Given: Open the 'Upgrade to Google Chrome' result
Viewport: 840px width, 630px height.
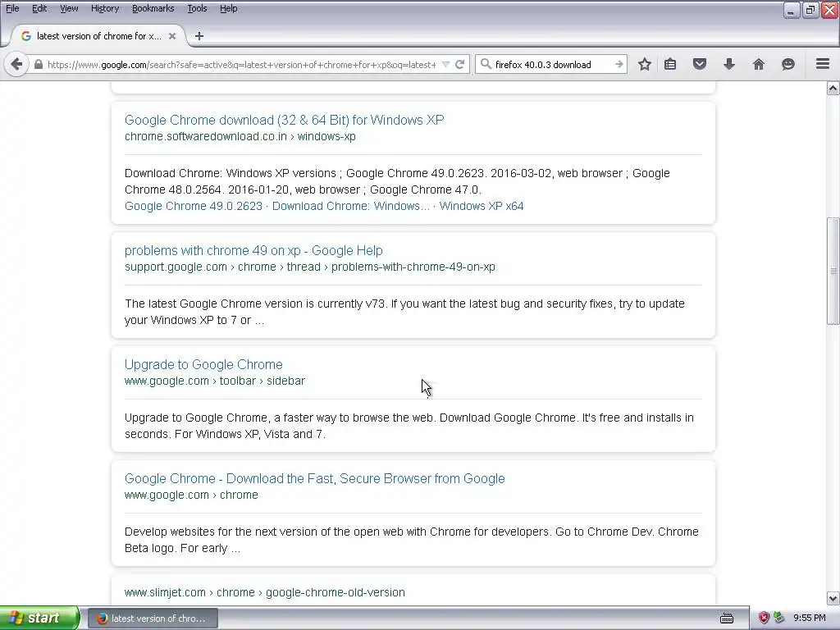Looking at the screenshot, I should [203, 365].
